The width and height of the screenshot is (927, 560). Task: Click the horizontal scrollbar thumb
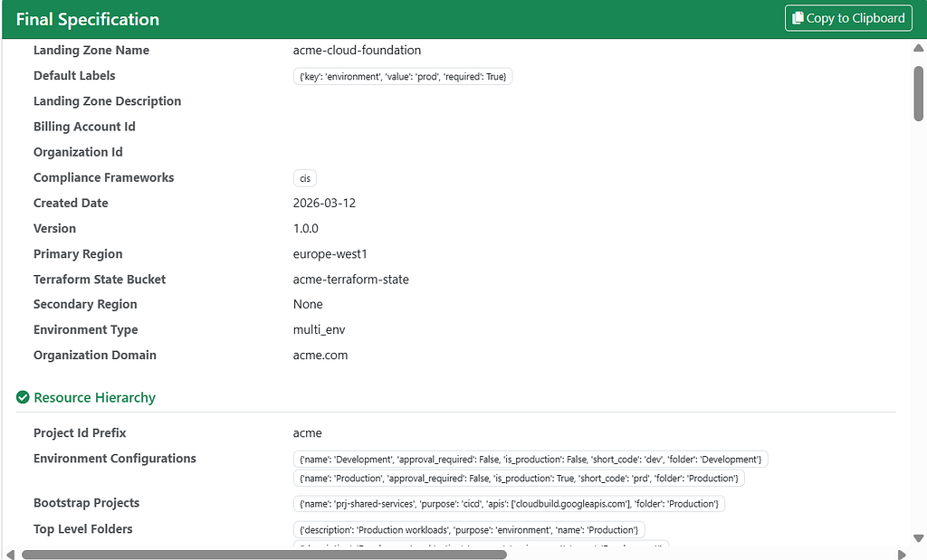click(264, 555)
